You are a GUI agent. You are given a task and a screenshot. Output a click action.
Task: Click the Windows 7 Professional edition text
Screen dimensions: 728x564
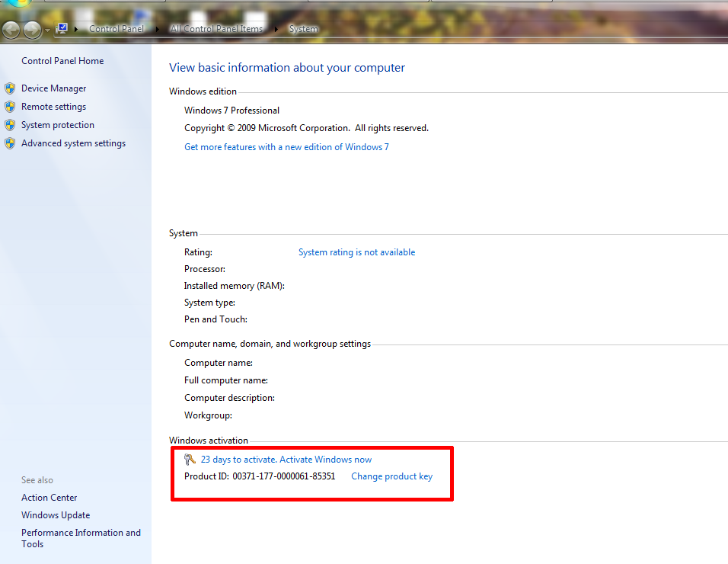(x=231, y=111)
